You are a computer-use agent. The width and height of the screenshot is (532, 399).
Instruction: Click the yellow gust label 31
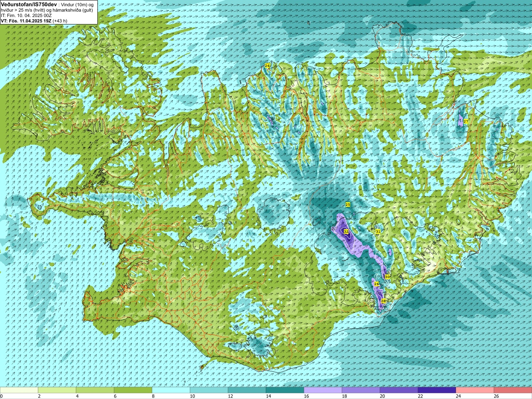pyautogui.click(x=378, y=232)
